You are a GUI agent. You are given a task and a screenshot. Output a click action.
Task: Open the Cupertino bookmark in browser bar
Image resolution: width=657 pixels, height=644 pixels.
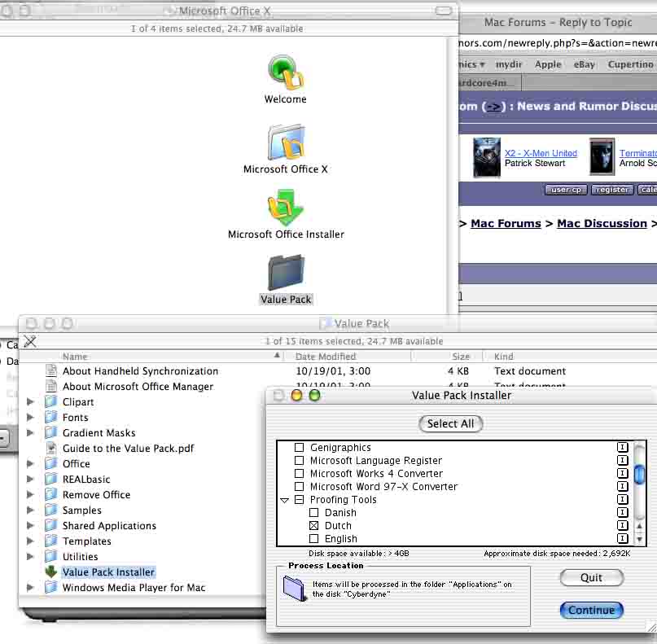631,64
